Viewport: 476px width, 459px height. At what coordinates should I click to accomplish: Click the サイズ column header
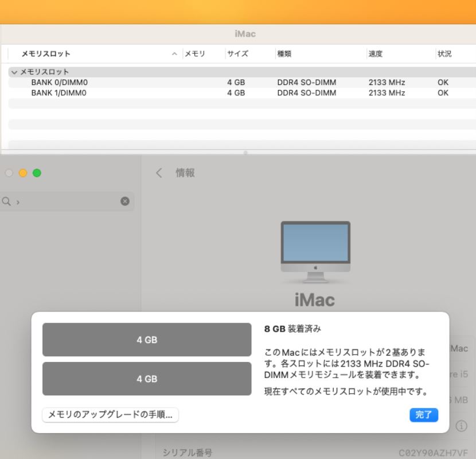[237, 54]
